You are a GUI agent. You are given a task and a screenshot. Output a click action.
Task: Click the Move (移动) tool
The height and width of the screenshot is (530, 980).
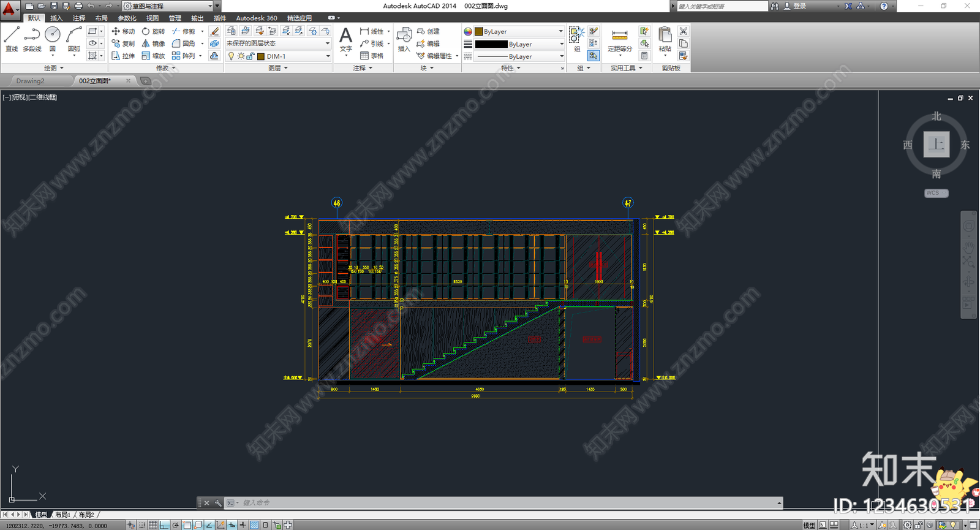[123, 31]
